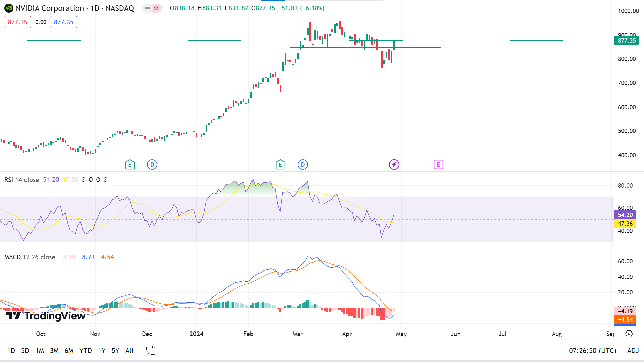Click the purple lightning event marker

(394, 165)
